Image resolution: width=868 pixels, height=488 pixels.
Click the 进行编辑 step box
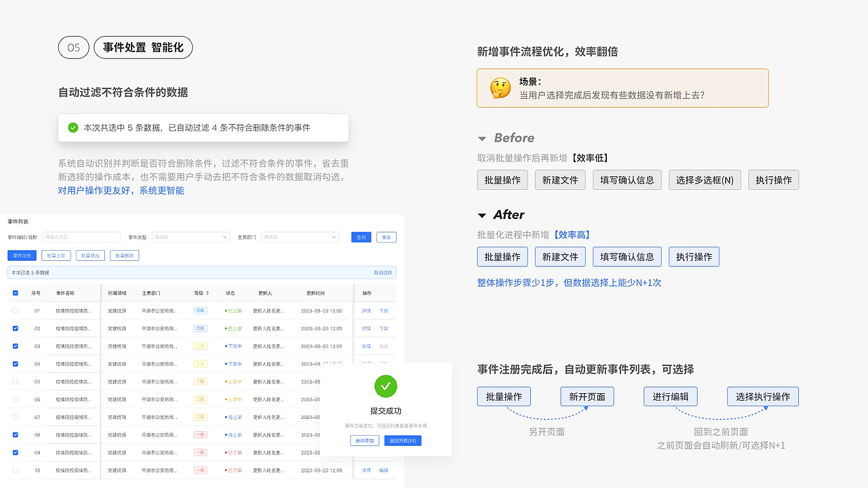tap(671, 396)
